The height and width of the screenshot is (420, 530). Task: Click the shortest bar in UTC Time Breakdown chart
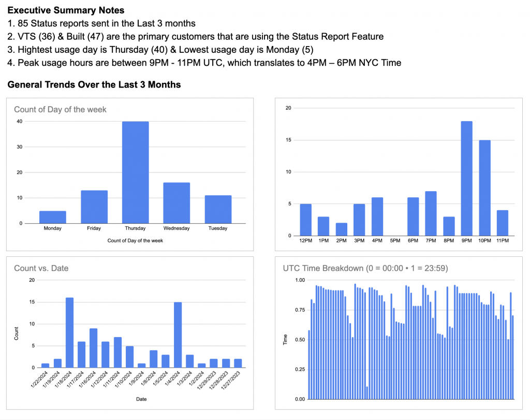(367, 393)
